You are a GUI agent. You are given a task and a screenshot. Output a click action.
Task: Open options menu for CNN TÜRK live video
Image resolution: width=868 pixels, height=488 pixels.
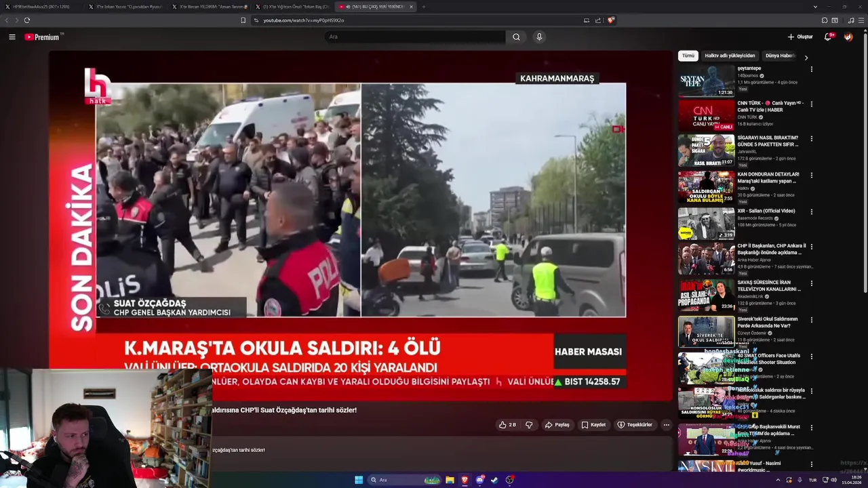click(x=811, y=104)
